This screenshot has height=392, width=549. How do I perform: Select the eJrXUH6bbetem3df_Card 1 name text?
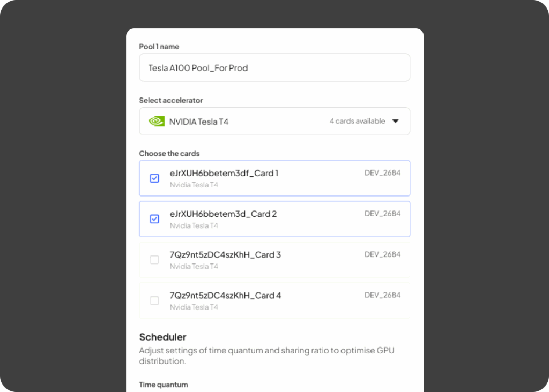(224, 173)
